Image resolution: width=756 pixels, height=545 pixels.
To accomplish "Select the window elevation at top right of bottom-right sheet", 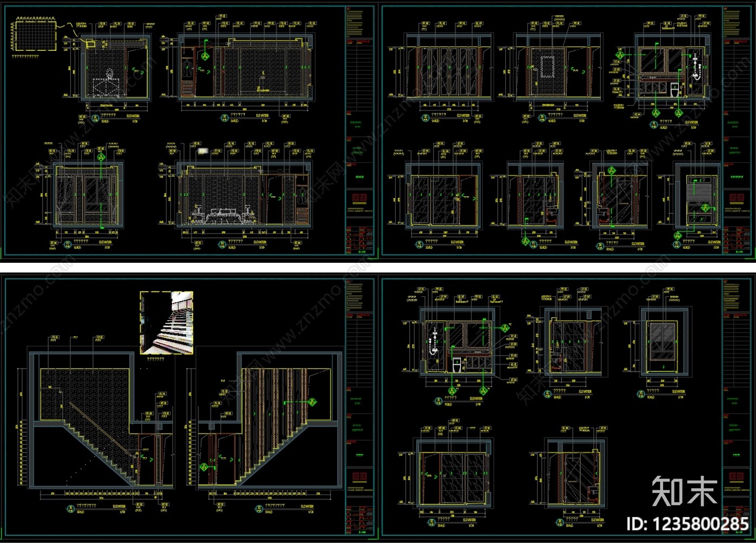I will [x=665, y=342].
